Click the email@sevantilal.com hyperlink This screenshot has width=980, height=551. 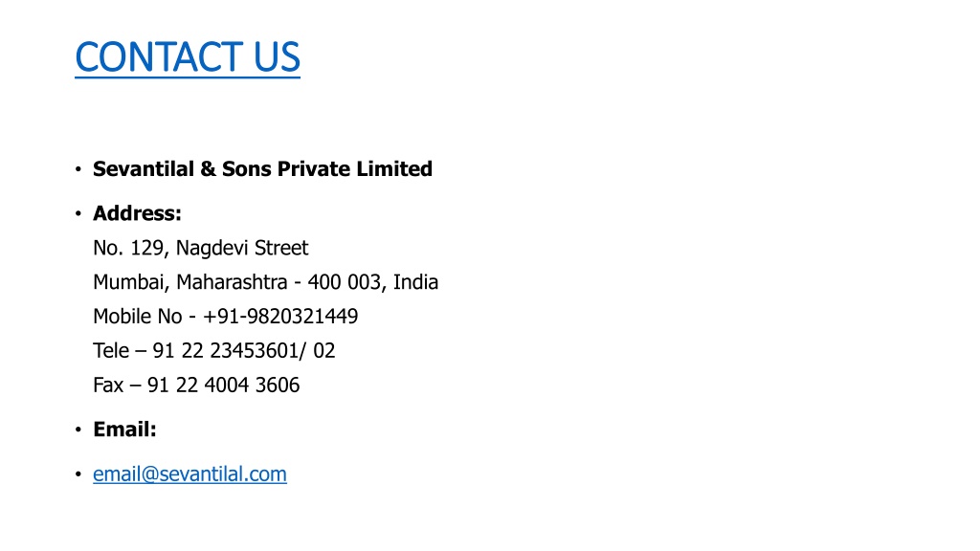coord(190,474)
